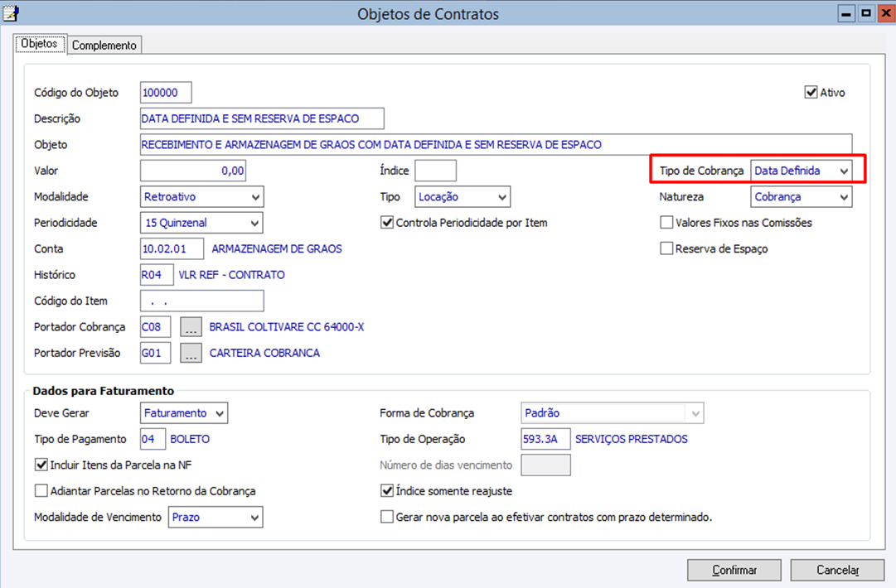Viewport: 896px width, 588px height.
Task: Toggle Incluir Itens da Parcela na NF
Action: [x=41, y=465]
